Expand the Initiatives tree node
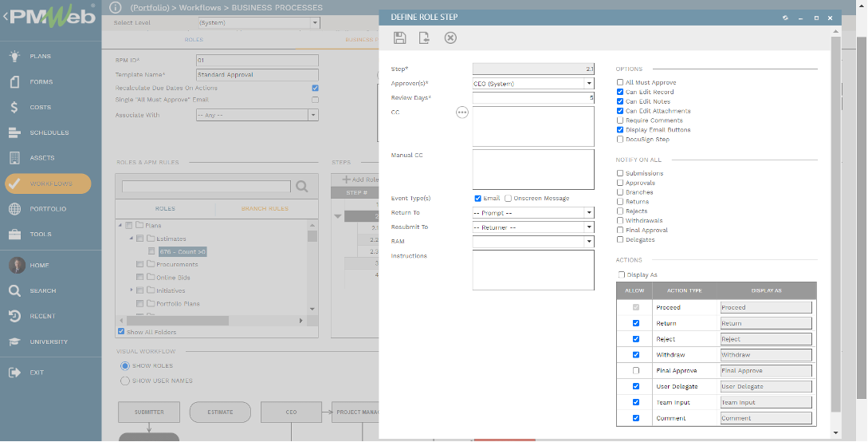 click(132, 290)
